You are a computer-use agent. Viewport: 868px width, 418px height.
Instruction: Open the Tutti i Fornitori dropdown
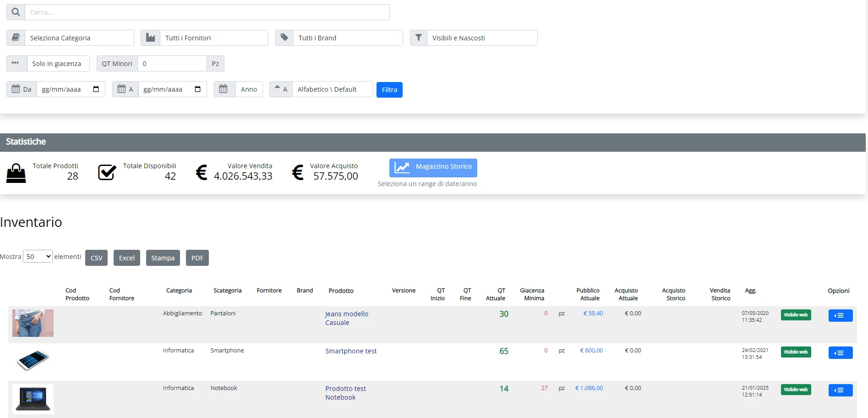pos(214,38)
